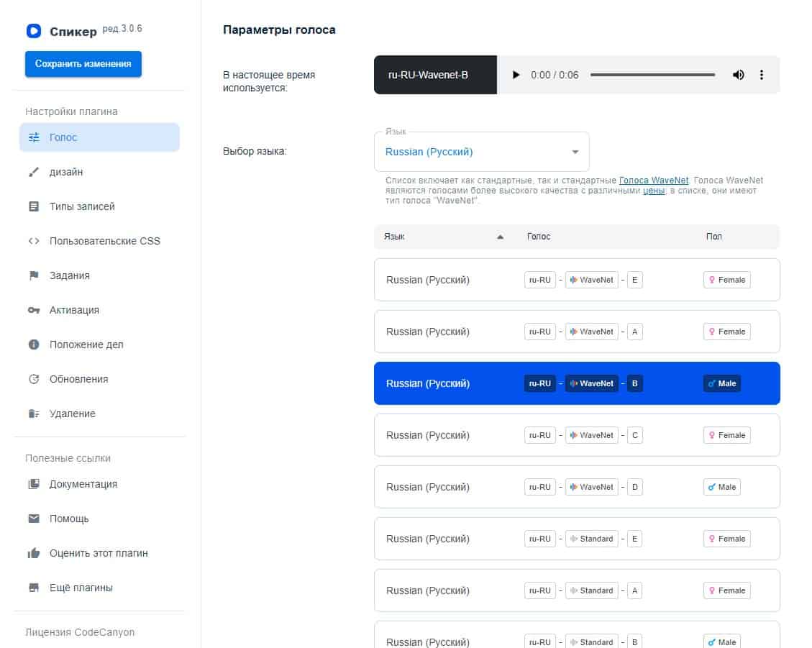812x648 pixels.
Task: Click Оценить этот плагин link
Action: (x=99, y=553)
